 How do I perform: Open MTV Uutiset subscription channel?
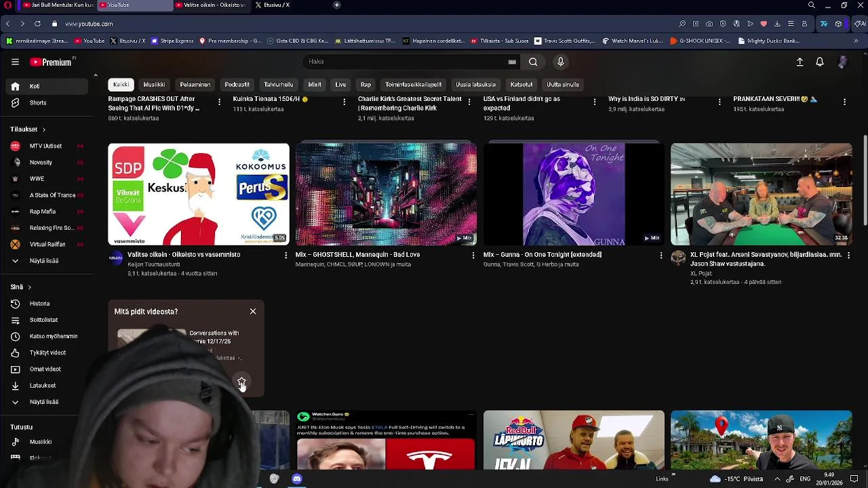47,146
